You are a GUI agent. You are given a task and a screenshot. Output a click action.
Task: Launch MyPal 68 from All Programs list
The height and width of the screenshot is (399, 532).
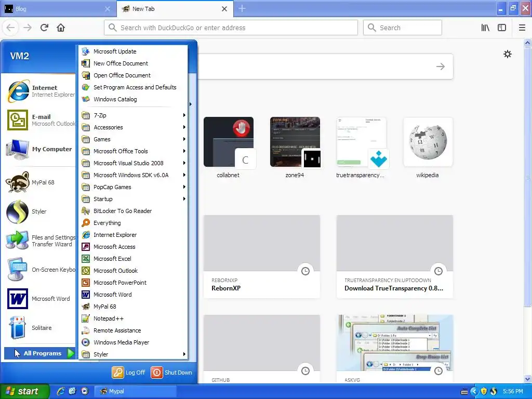click(134, 307)
